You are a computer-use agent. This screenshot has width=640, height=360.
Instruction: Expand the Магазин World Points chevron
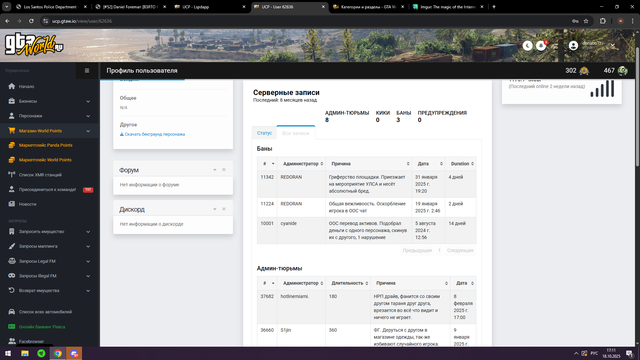tap(88, 131)
